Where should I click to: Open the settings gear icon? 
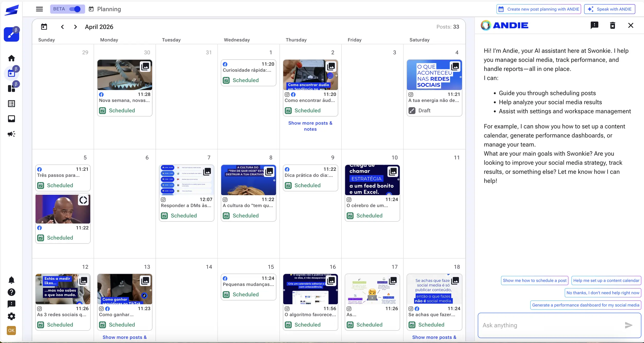point(11,316)
